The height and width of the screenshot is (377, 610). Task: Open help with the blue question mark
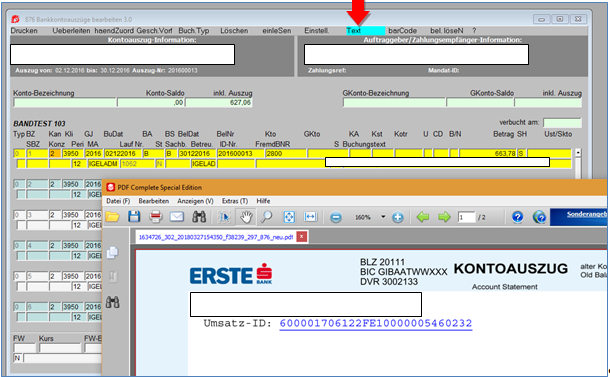(517, 217)
